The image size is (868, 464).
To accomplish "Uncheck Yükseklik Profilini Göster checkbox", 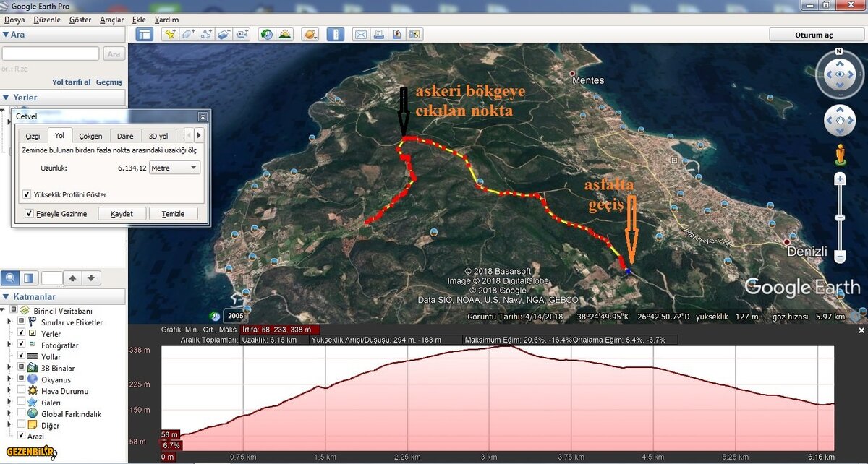I will pyautogui.click(x=27, y=194).
